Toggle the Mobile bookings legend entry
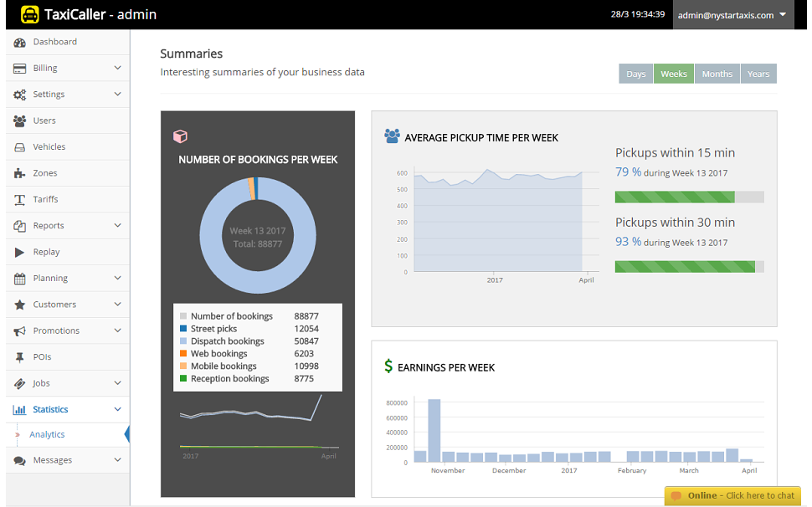Screen dimensions: 812x507 (222, 366)
